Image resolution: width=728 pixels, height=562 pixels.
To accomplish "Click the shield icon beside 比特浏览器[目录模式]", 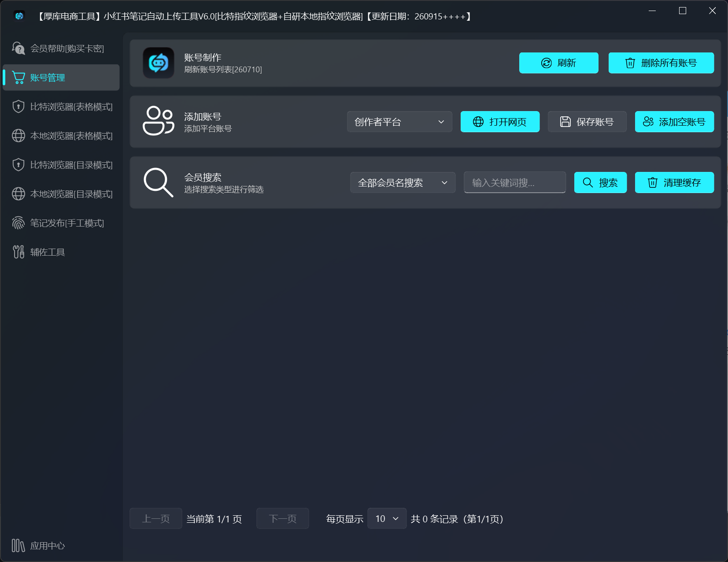I will point(18,165).
